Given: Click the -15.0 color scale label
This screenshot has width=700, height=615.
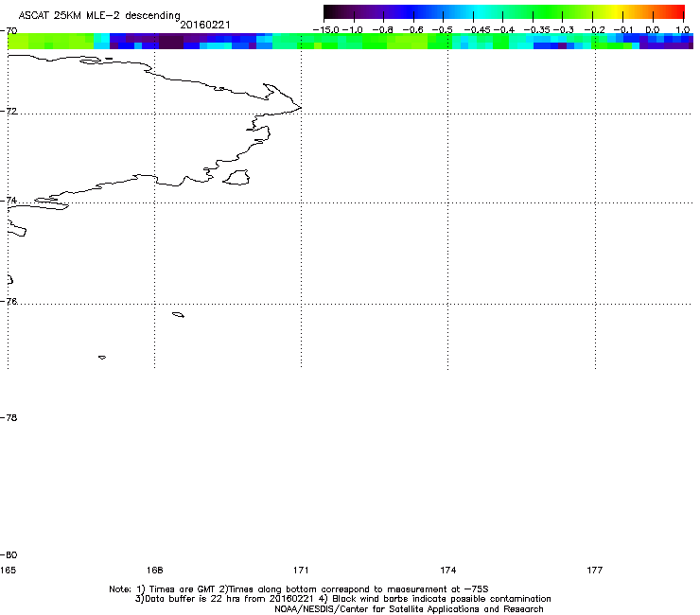Looking at the screenshot, I should click(326, 30).
